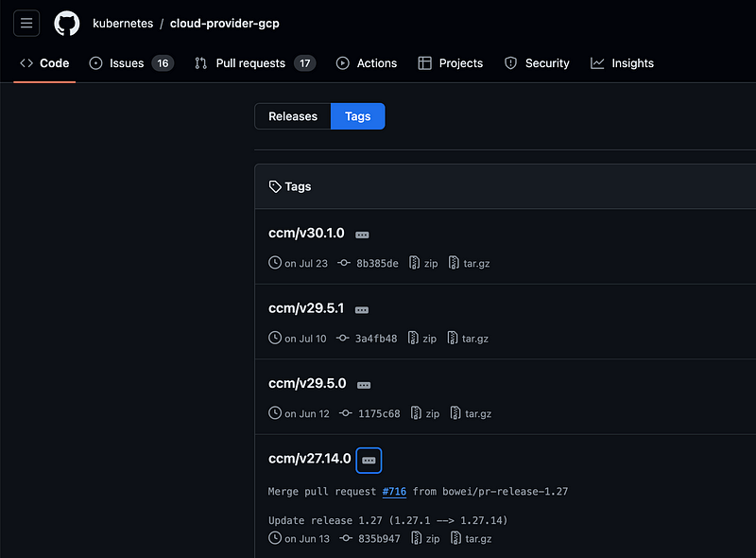Click the commit icon beside 1175c68

pyautogui.click(x=346, y=413)
